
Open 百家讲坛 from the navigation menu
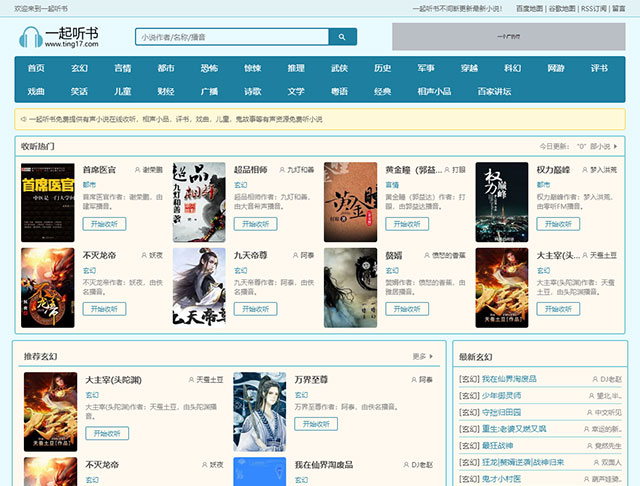[493, 91]
